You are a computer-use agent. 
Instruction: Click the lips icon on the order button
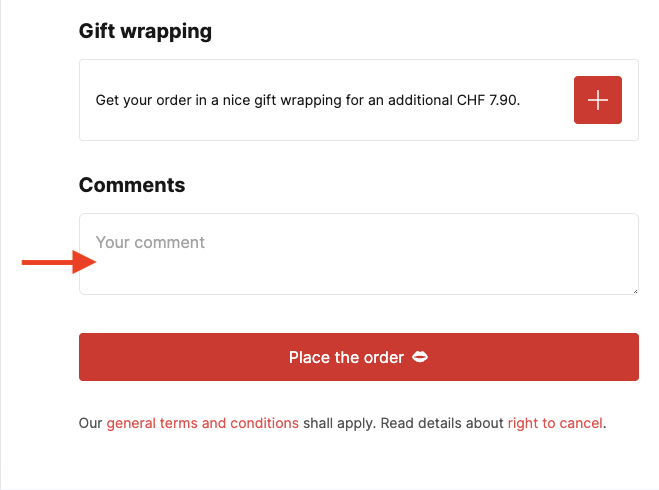click(420, 357)
